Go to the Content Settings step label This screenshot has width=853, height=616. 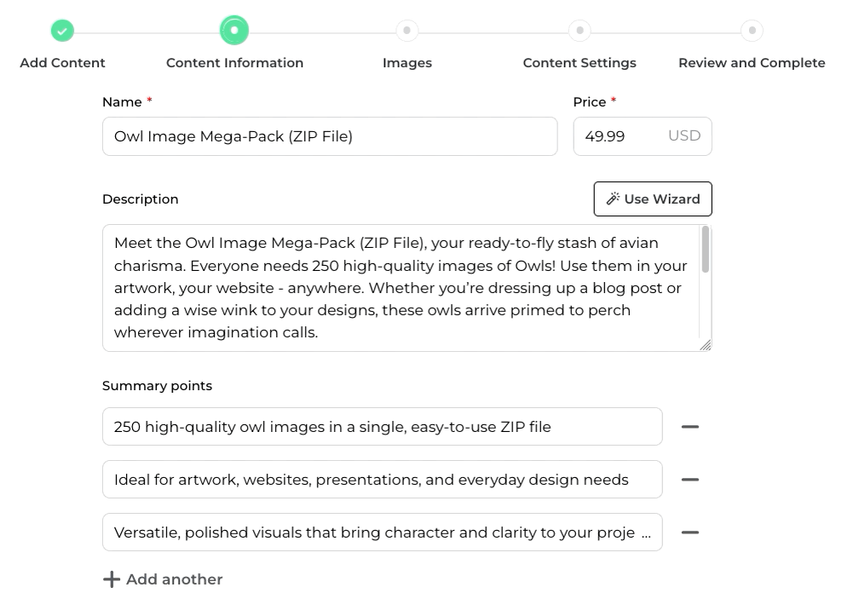(x=579, y=63)
